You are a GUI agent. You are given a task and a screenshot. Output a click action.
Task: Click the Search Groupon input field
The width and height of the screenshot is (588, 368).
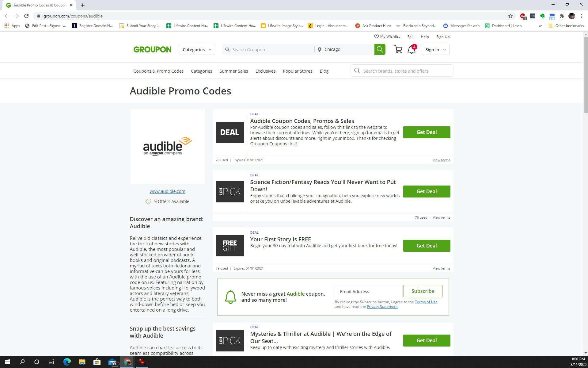(268, 49)
